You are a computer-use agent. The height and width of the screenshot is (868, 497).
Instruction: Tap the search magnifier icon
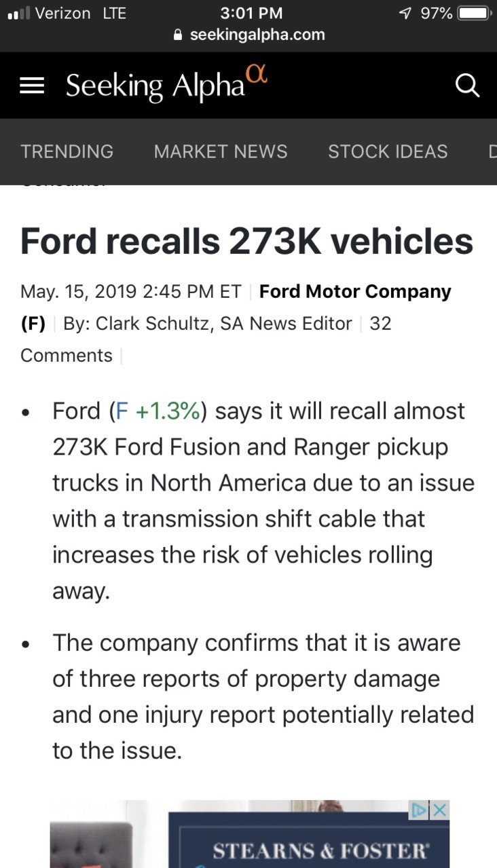point(466,86)
